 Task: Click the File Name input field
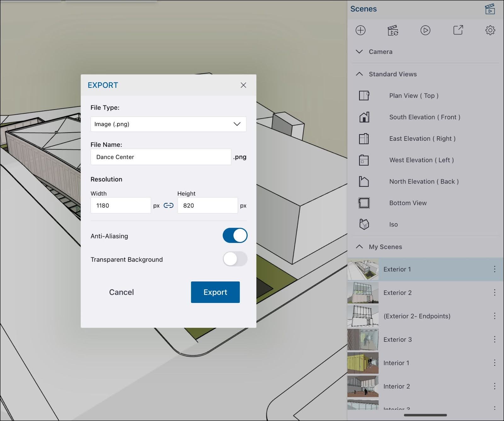(161, 157)
